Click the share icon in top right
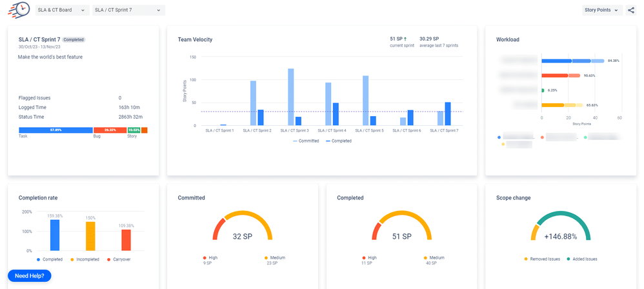 tap(630, 10)
